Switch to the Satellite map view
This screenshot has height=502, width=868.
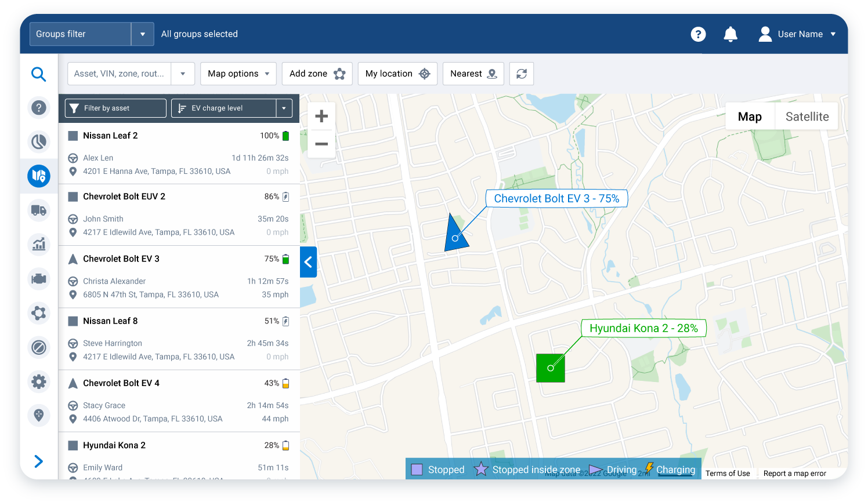point(806,116)
